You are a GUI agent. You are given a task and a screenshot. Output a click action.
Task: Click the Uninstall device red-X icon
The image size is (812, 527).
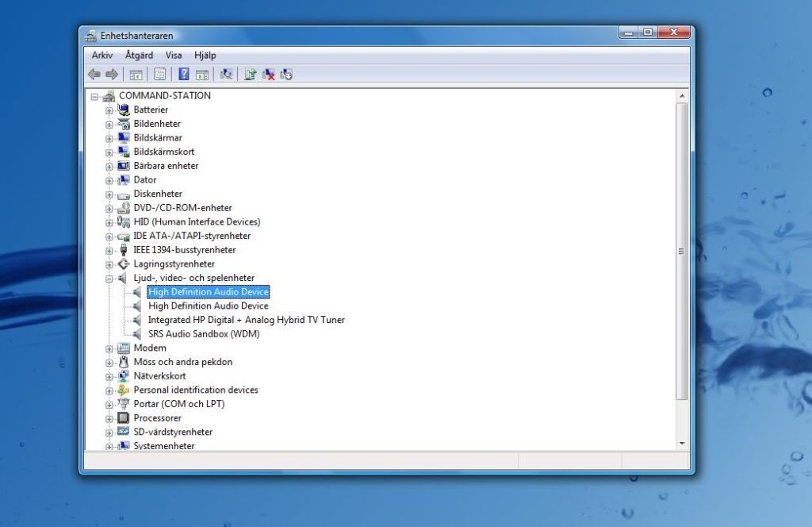tap(268, 75)
